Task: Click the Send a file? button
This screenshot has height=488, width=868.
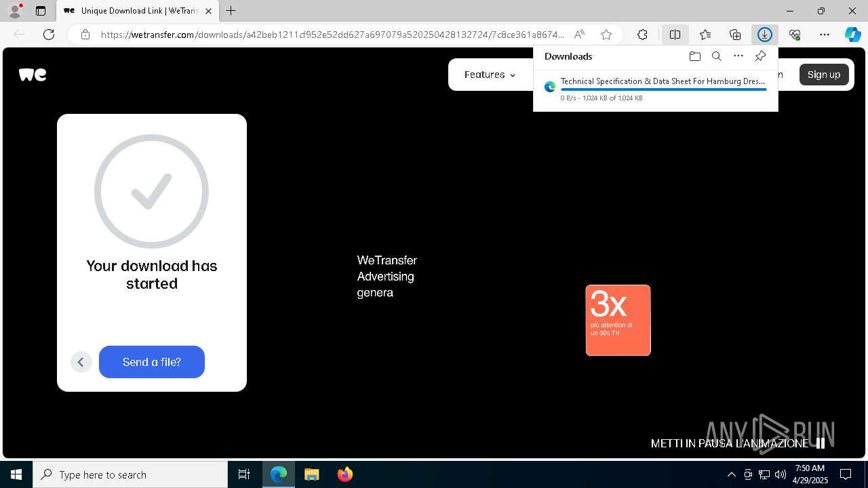Action: 152,362
